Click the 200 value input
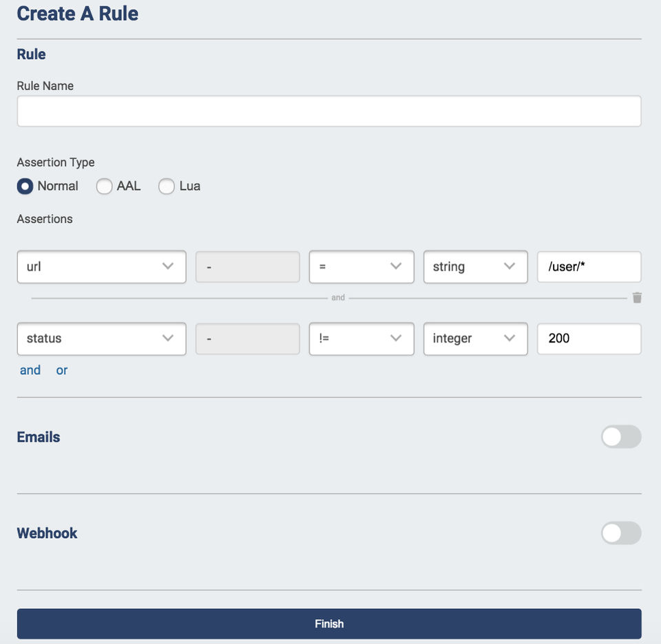661x644 pixels. (589, 339)
